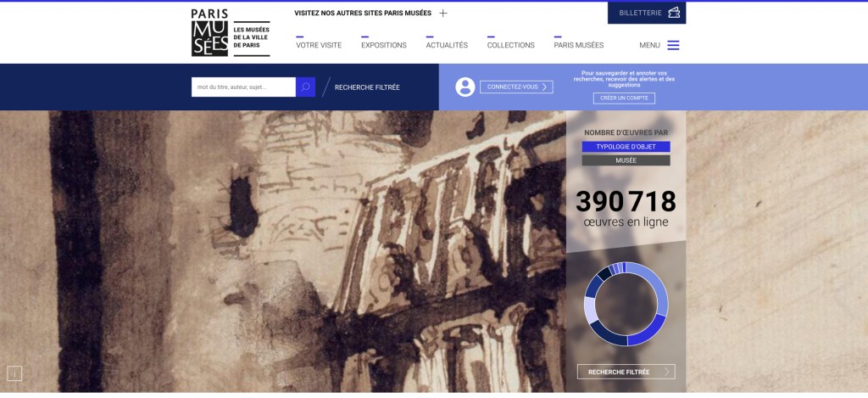Click the magnifying glass search button
This screenshot has width=868, height=398.
point(305,87)
